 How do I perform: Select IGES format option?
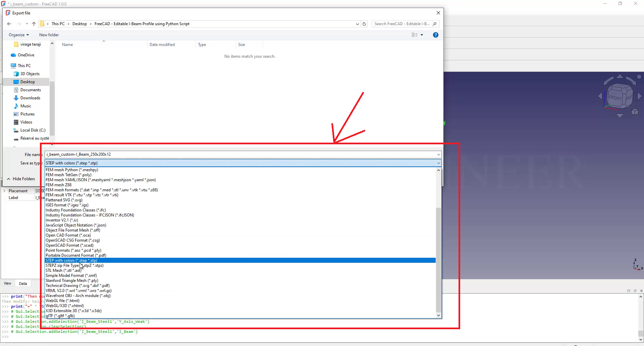click(x=67, y=205)
